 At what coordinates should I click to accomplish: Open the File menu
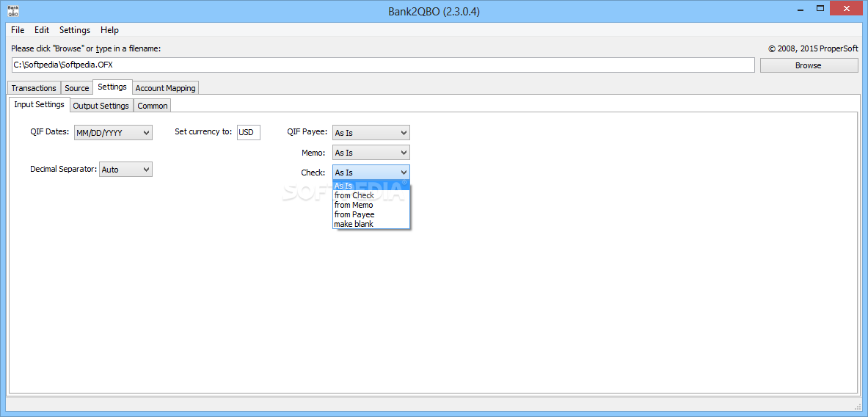click(x=18, y=30)
